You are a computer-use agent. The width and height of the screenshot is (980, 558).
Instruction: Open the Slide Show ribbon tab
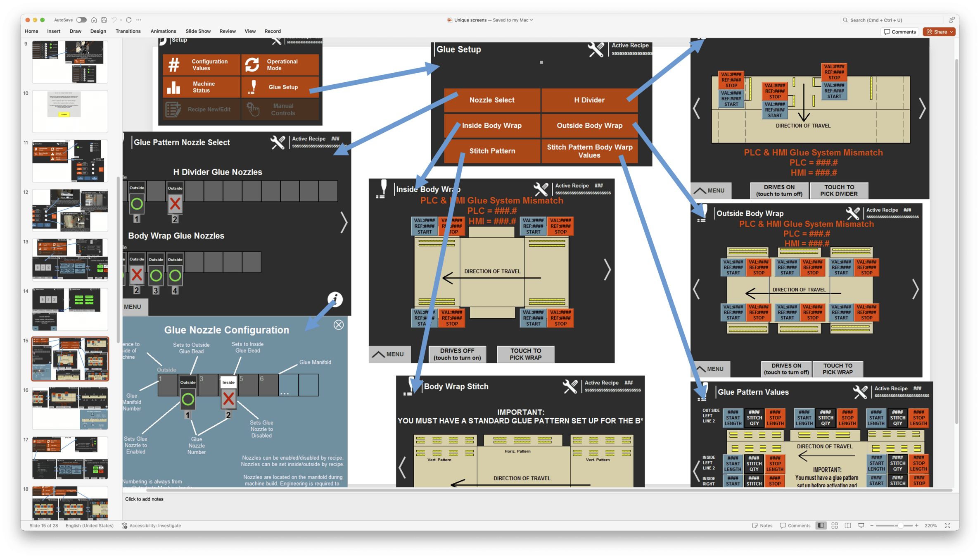point(198,31)
